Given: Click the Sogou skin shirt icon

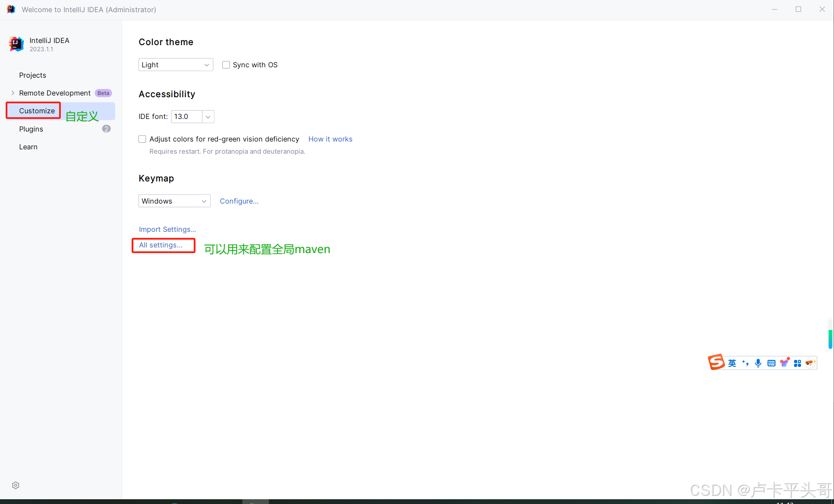Looking at the screenshot, I should click(x=784, y=362).
